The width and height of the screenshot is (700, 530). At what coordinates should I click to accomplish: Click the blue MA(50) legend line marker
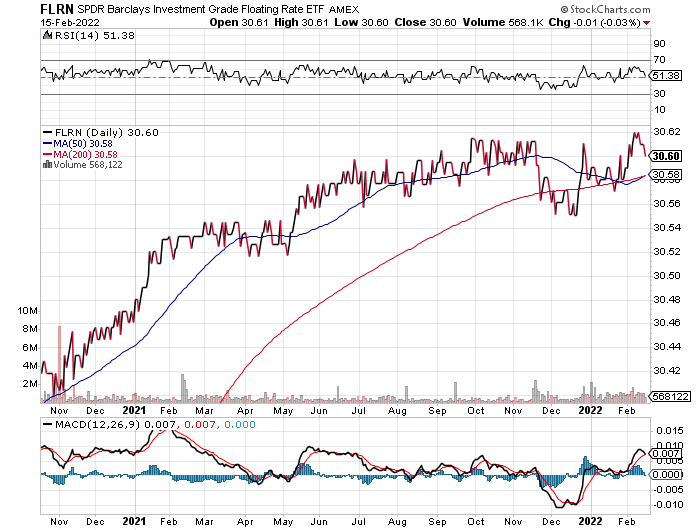click(47, 144)
